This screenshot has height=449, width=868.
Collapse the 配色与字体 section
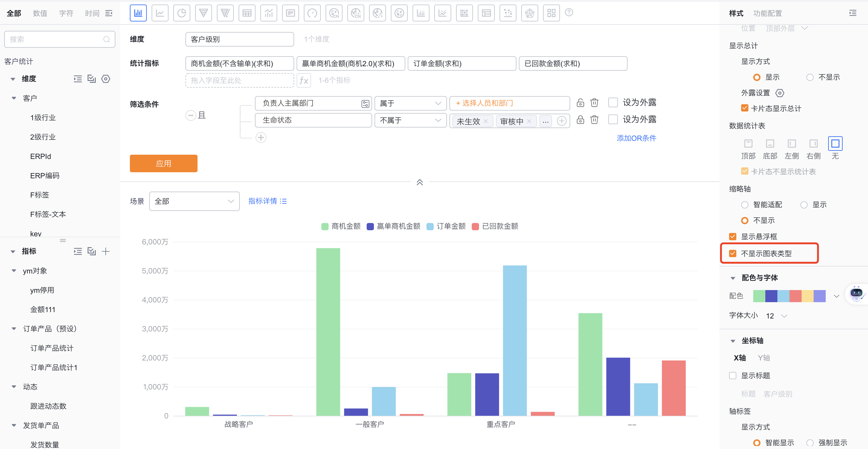click(x=732, y=278)
